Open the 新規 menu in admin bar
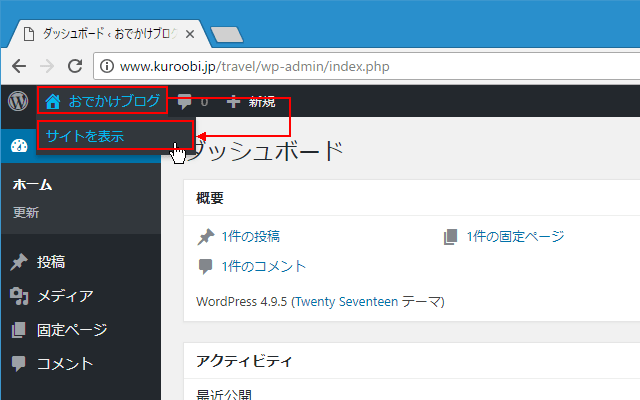The width and height of the screenshot is (640, 400). click(251, 102)
